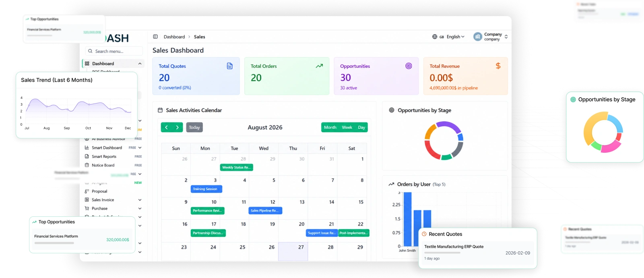The height and width of the screenshot is (278, 644).
Task: Expand the Sales Invoice chevron
Action: pyautogui.click(x=140, y=200)
